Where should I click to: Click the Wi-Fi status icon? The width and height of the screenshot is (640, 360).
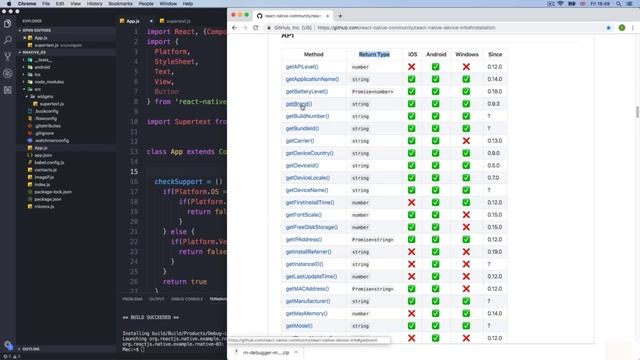click(560, 4)
